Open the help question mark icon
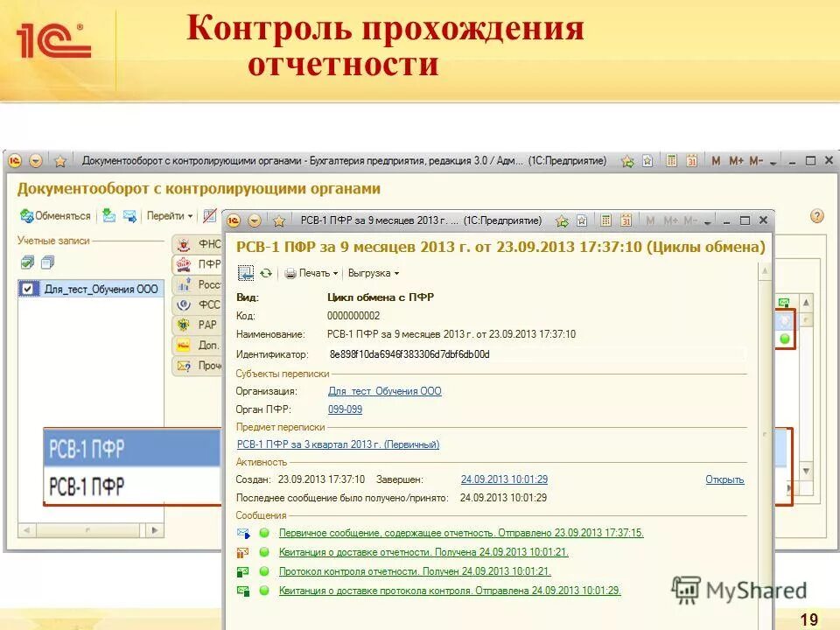Screen dimensions: 840x630 (816, 216)
